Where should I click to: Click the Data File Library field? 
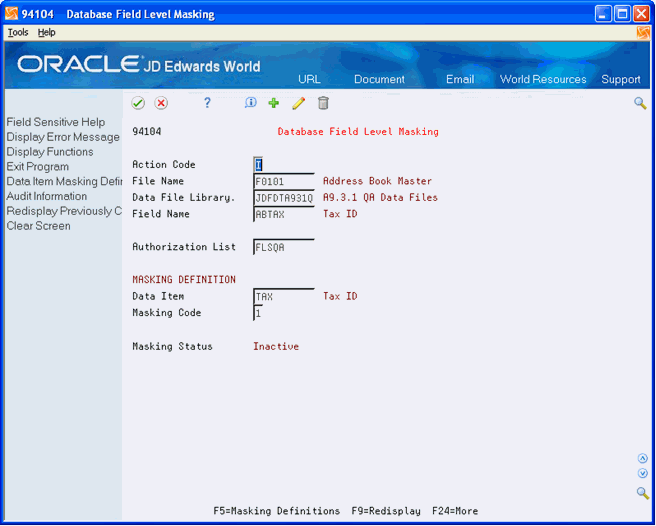[284, 198]
